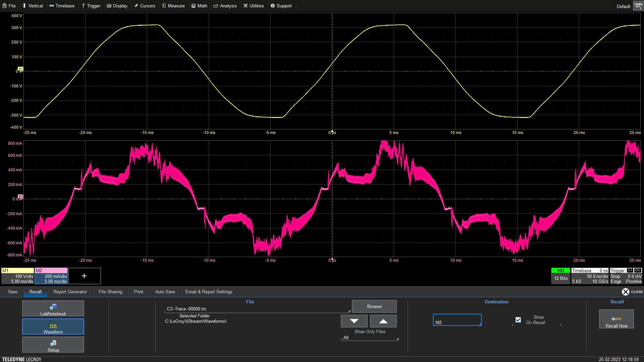Select next file with down arrow
The height and width of the screenshot is (362, 644).
[354, 321]
